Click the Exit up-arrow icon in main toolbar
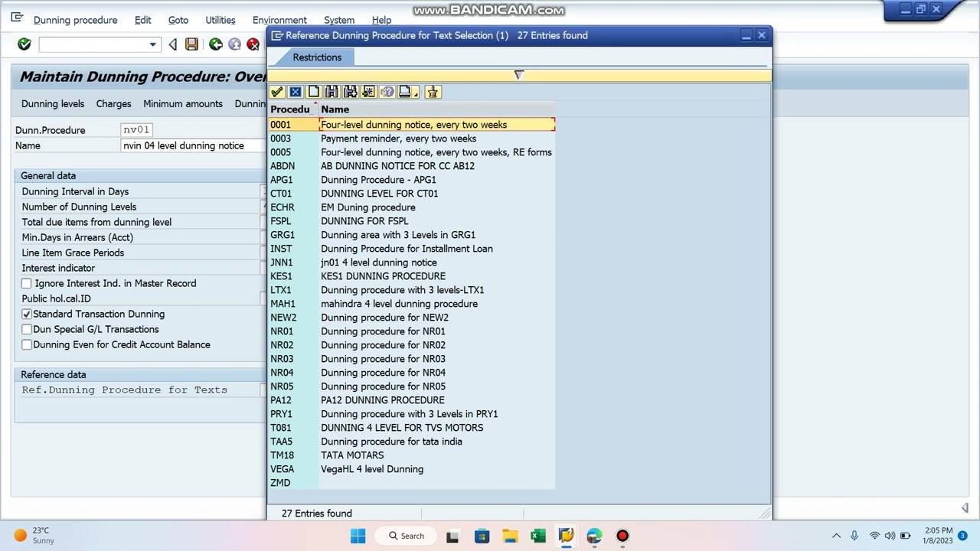Screen dimensions: 980x551 click(235, 44)
